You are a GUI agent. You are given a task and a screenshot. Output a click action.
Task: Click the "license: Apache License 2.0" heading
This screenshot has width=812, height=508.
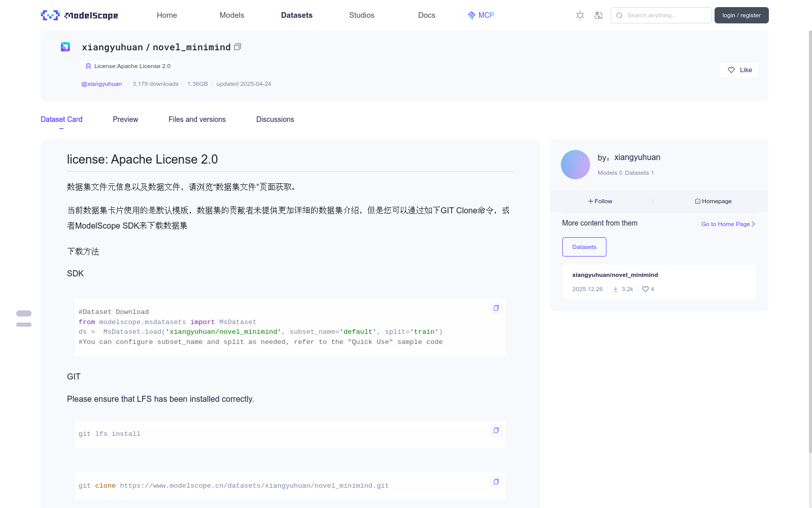click(x=142, y=160)
